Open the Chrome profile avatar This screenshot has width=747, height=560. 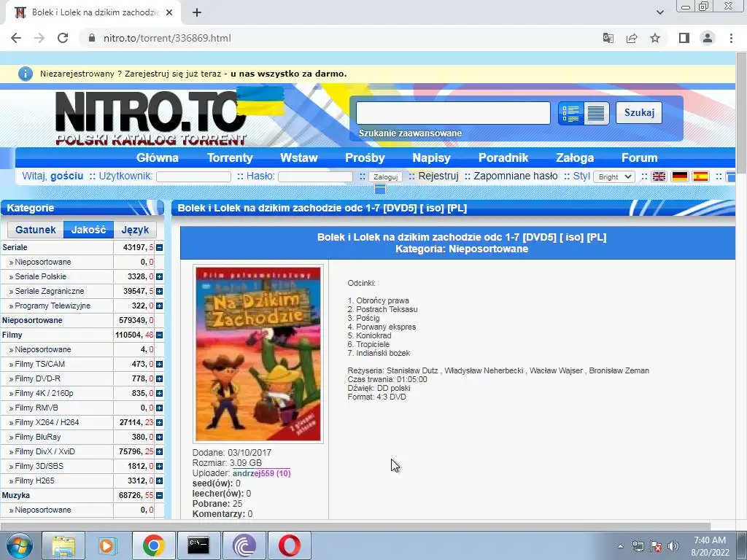[708, 38]
